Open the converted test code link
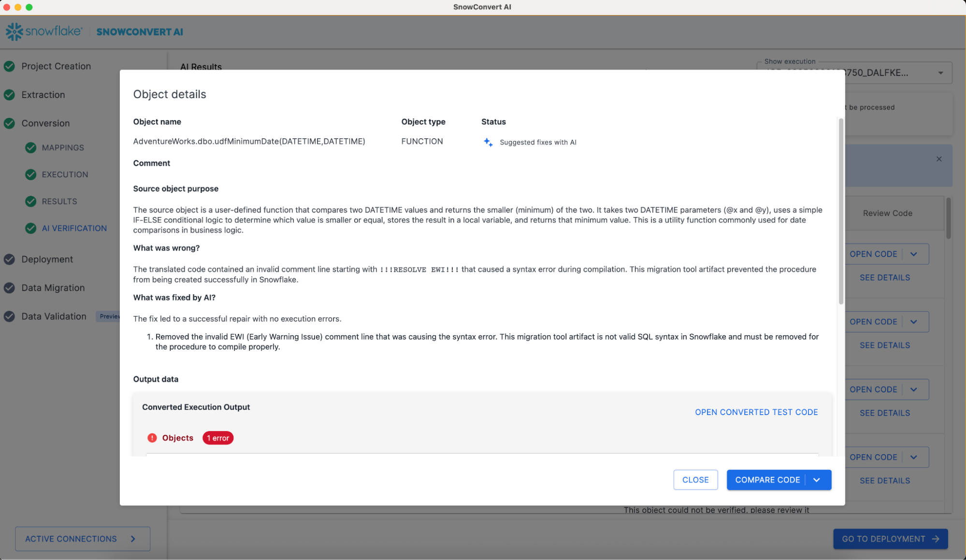 (756, 412)
